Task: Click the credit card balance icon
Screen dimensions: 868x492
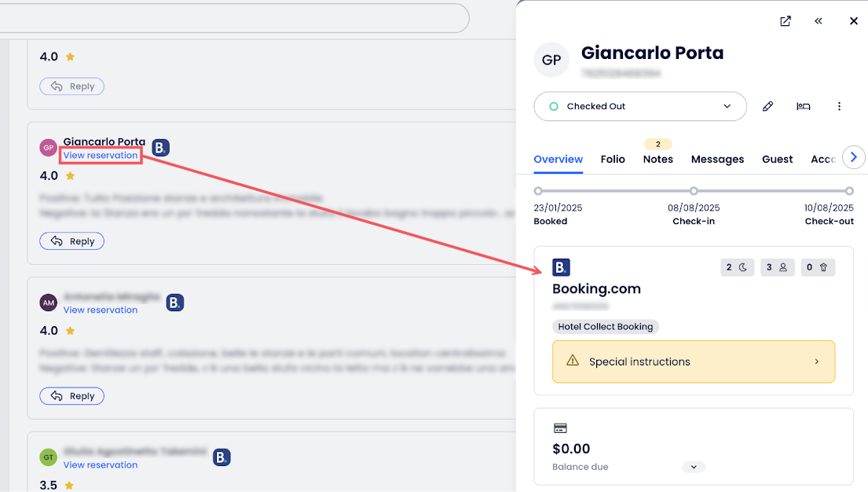Action: pos(561,428)
